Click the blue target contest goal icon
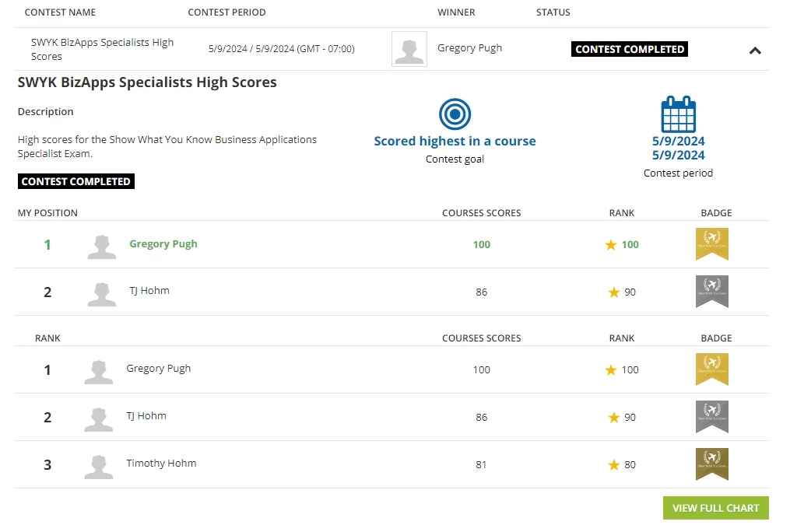 click(455, 114)
